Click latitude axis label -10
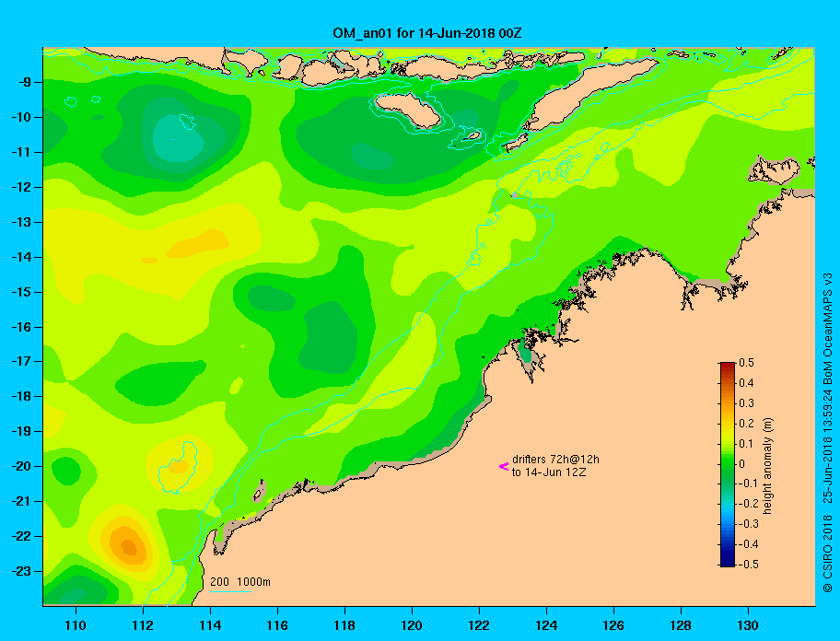This screenshot has height=641, width=840. pyautogui.click(x=20, y=117)
